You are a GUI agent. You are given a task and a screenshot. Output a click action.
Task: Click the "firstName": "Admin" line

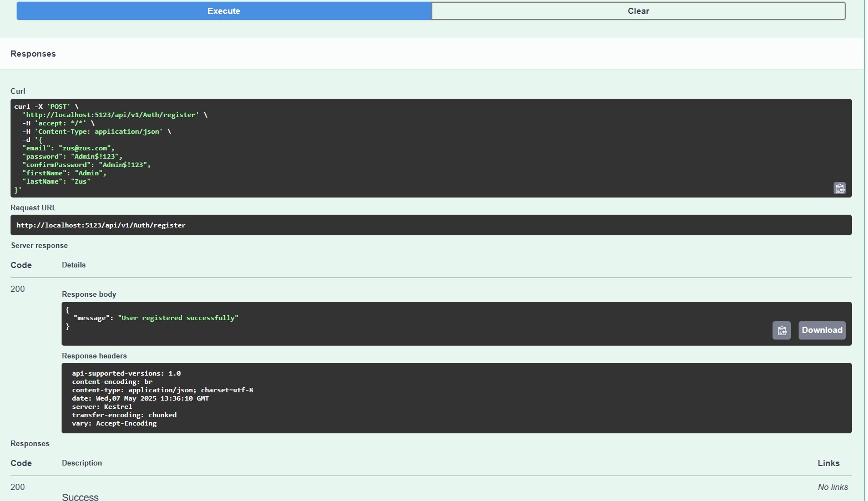tap(64, 173)
